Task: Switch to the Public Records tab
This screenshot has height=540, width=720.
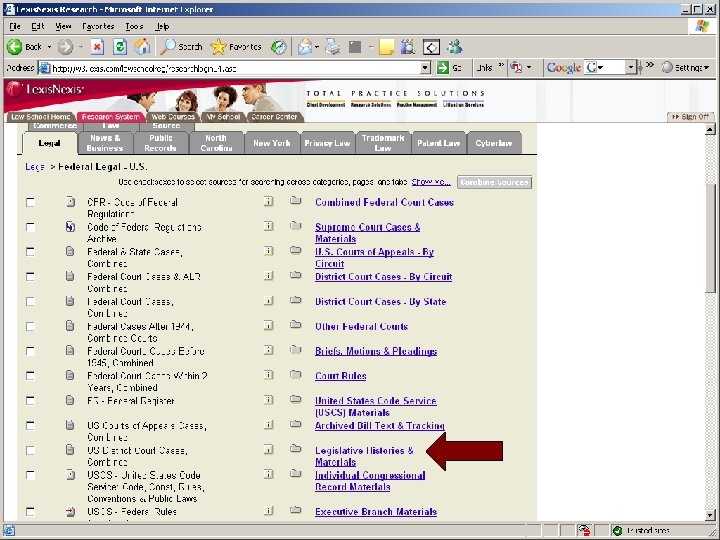Action: pos(161,143)
